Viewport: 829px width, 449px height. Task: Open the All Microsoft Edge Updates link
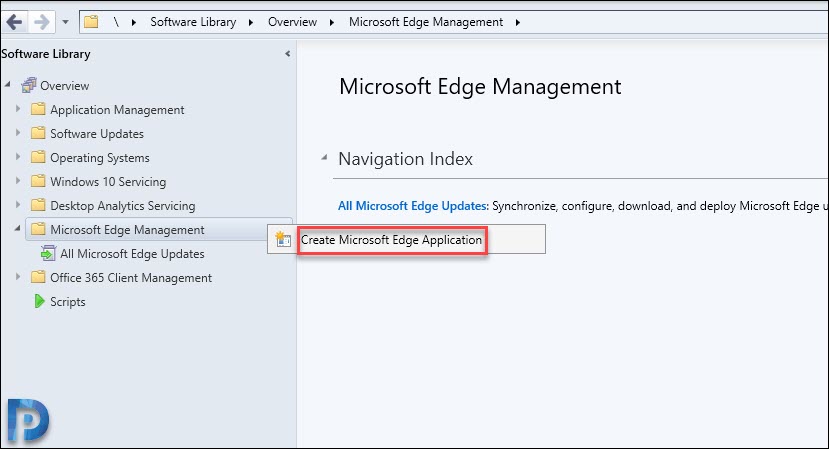point(412,206)
